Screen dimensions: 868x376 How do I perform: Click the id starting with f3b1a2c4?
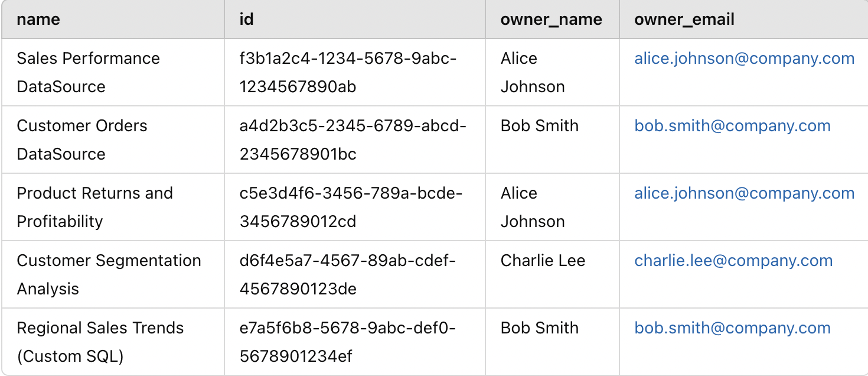click(348, 72)
